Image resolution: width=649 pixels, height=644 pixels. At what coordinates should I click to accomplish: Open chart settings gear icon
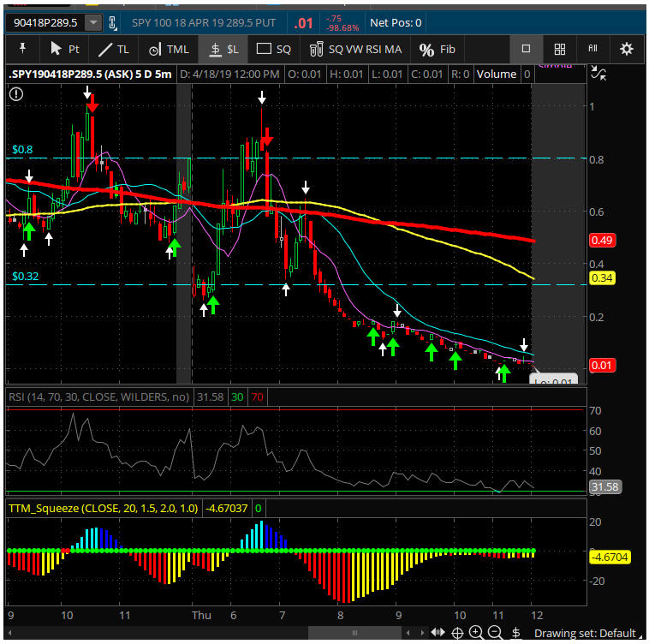point(627,49)
